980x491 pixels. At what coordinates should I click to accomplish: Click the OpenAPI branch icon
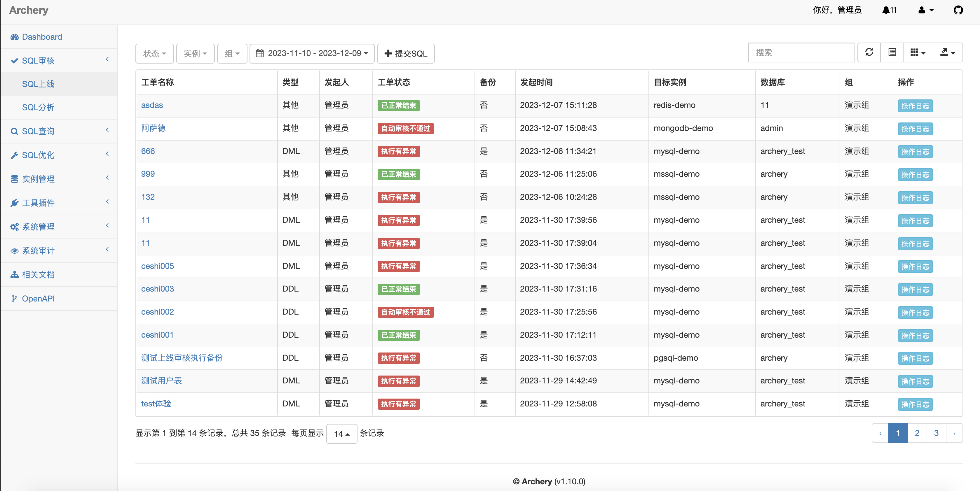click(15, 299)
